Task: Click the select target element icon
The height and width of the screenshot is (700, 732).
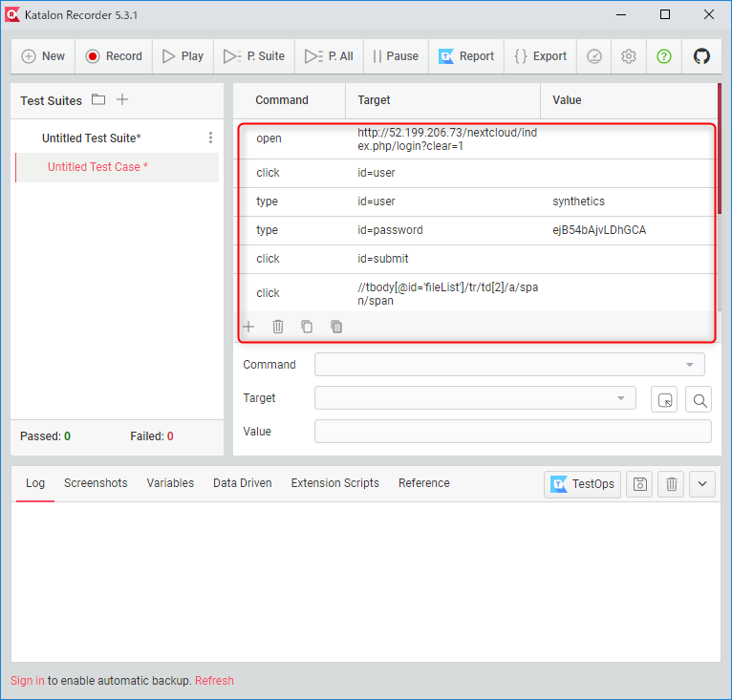Action: pos(664,399)
